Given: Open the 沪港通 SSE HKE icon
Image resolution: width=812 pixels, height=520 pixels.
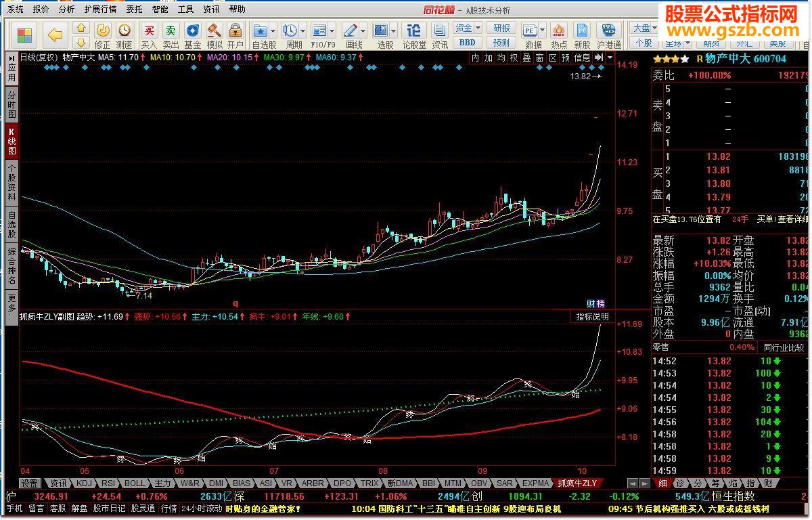Looking at the screenshot, I should [608, 30].
